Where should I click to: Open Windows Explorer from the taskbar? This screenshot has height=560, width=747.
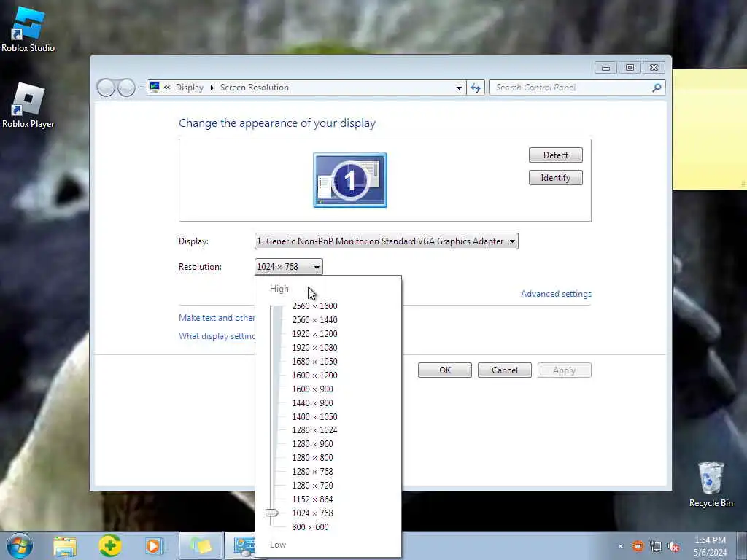tap(65, 546)
